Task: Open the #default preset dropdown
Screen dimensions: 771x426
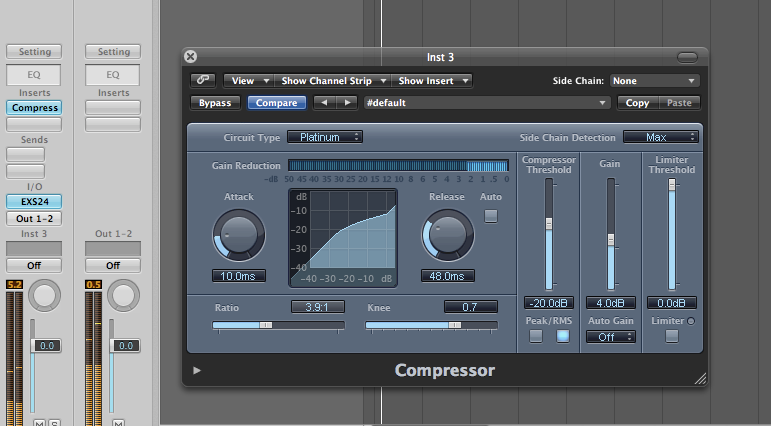Action: tap(487, 103)
